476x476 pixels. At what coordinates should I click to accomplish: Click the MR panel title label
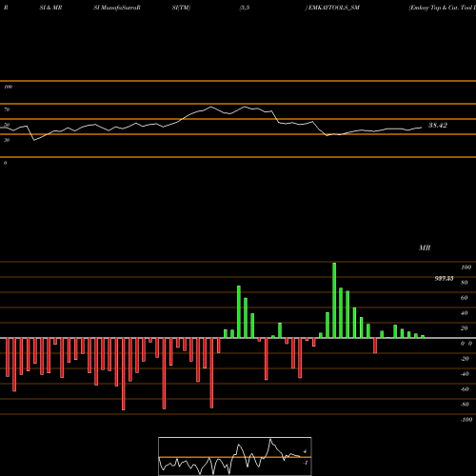[x=425, y=248]
